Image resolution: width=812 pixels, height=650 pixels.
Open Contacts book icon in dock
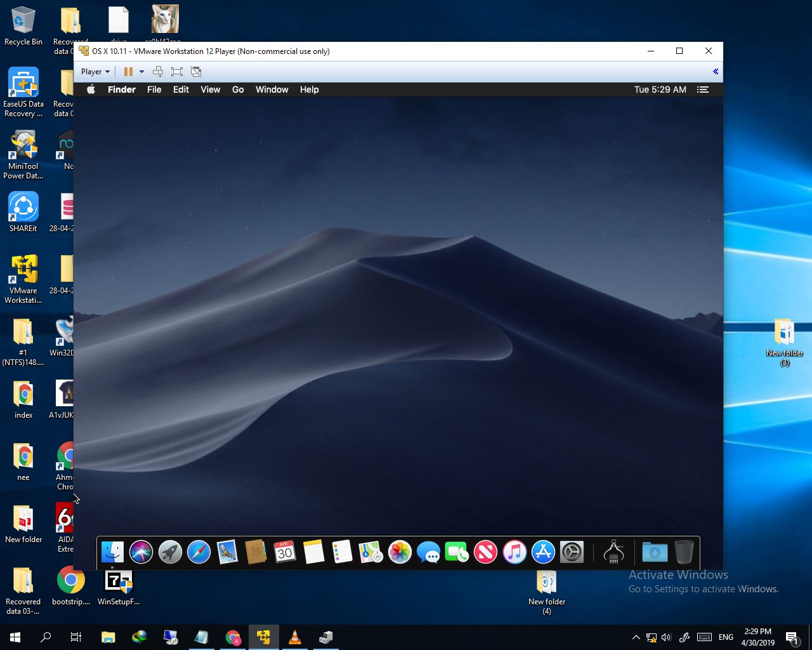pyautogui.click(x=256, y=552)
